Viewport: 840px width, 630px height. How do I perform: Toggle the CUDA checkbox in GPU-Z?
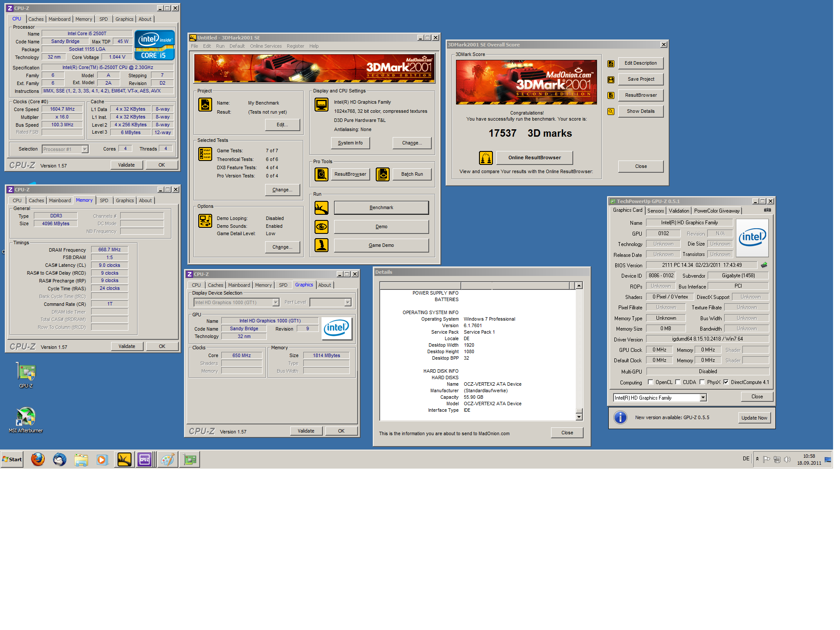tap(678, 382)
